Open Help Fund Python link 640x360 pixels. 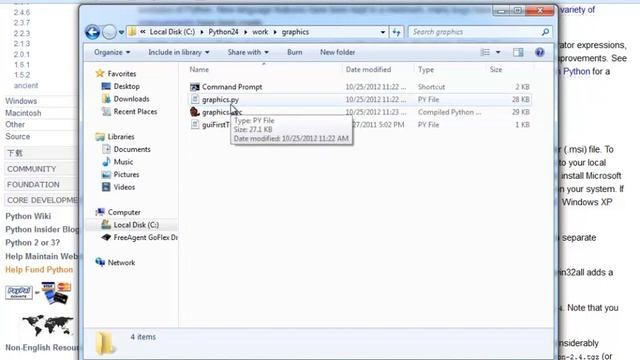pos(39,269)
